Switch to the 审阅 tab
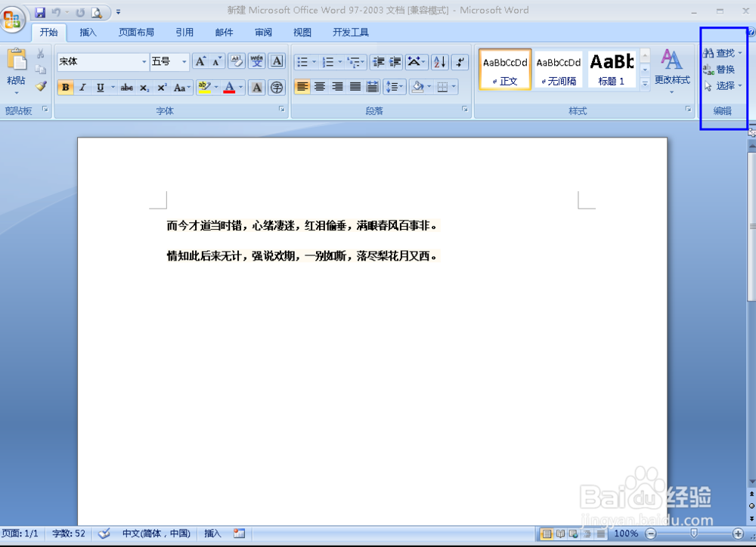Viewport: 756px width, 547px height. coord(263,32)
